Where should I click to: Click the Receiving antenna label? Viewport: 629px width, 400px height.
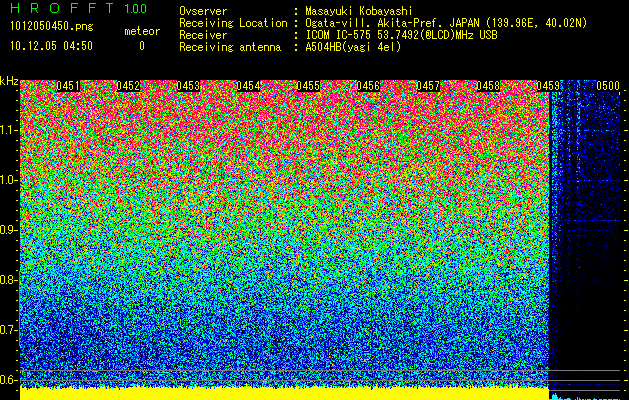point(230,47)
